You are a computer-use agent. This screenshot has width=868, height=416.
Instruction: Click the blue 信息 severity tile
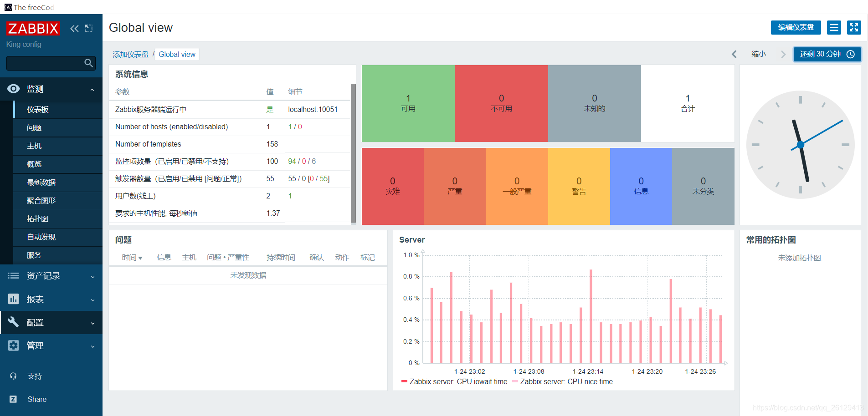point(641,186)
